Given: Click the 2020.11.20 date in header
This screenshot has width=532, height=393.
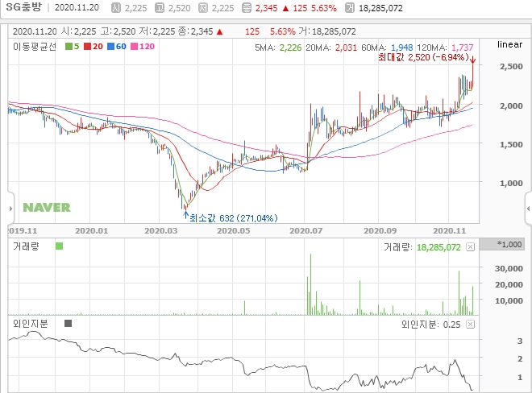Looking at the screenshot, I should (77, 7).
